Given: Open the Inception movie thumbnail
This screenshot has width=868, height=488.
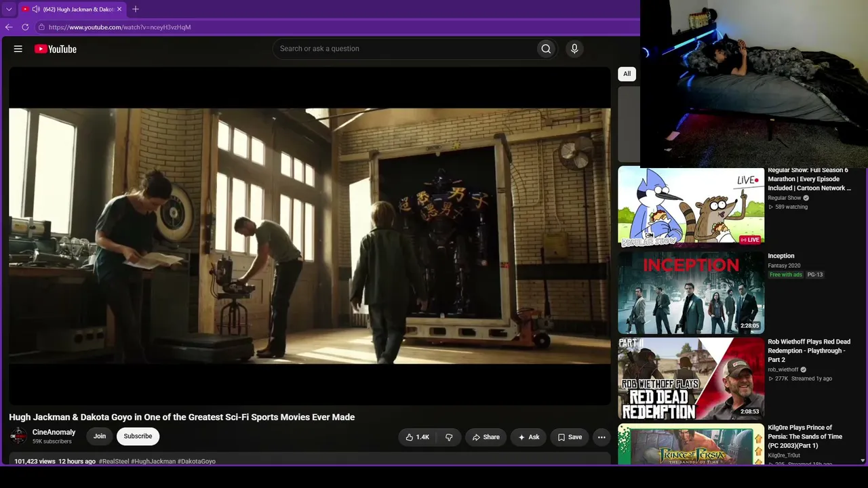Looking at the screenshot, I should 691,293.
